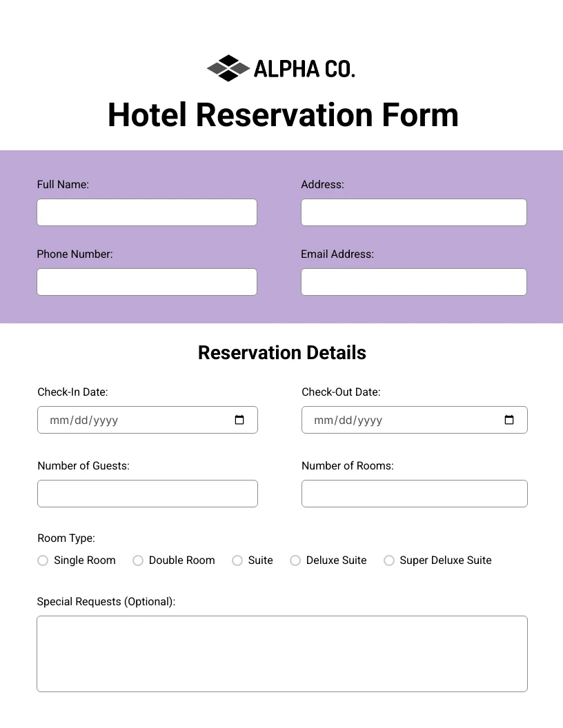Screen dimensions: 563x728
Task: Click the Special Requests text area
Action: click(281, 654)
